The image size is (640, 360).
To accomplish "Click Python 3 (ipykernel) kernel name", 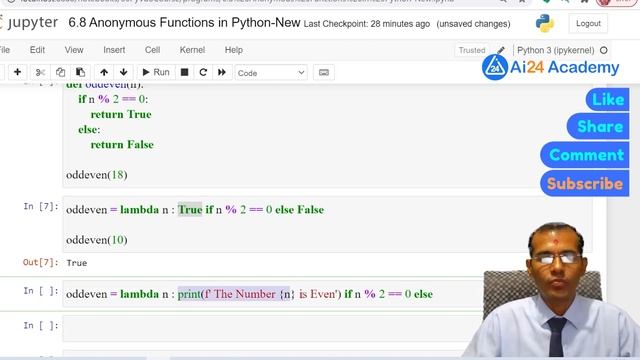I will (x=556, y=50).
